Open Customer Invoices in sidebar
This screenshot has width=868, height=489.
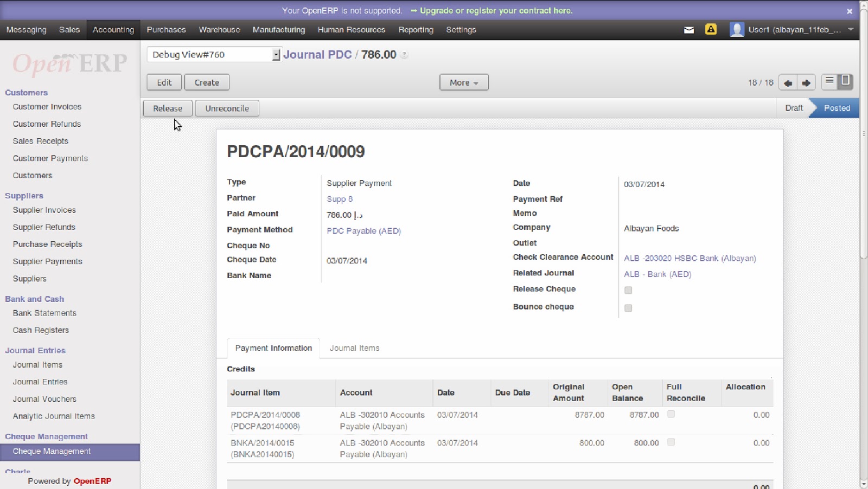47,107
